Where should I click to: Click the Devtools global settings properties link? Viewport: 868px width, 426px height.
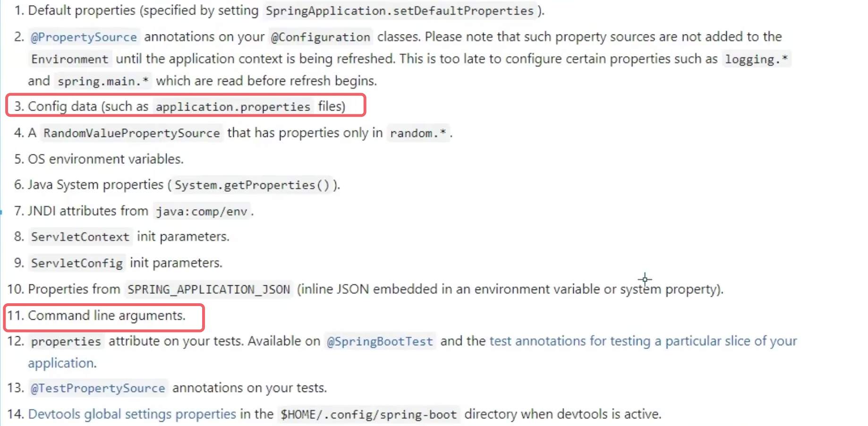tap(132, 414)
